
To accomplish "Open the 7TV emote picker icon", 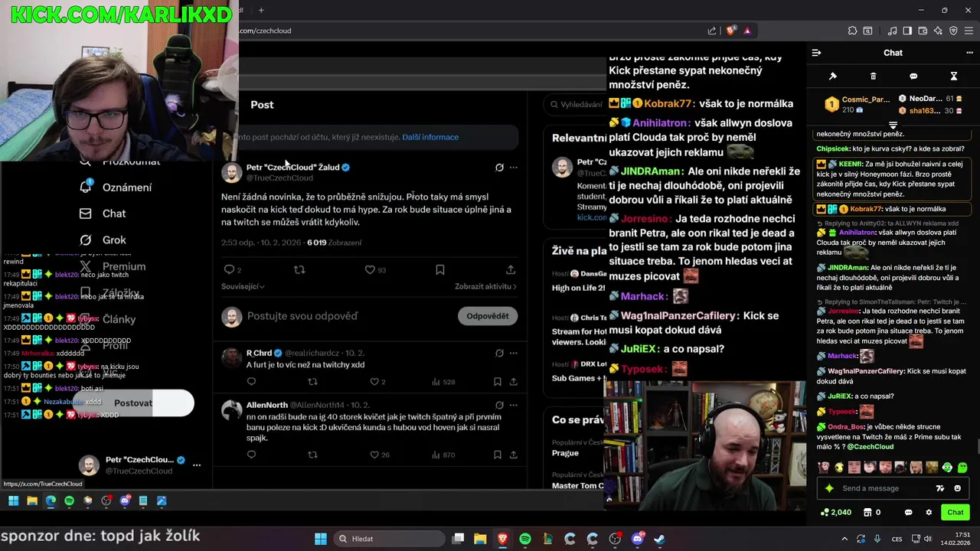I will click(940, 488).
